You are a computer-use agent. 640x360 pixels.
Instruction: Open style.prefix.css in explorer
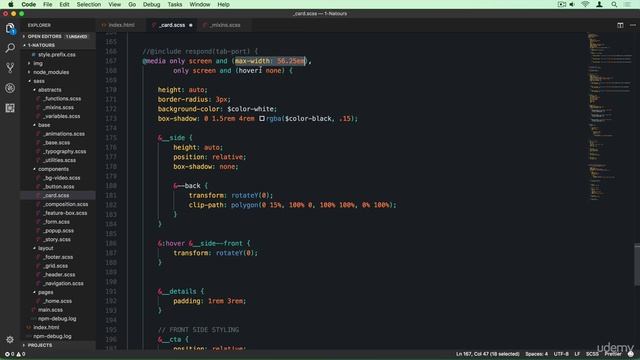(x=57, y=55)
